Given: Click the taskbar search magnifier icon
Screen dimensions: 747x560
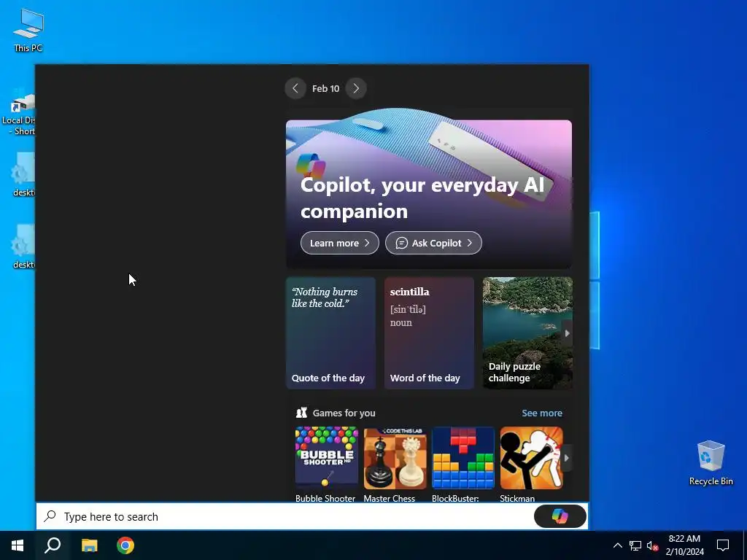Looking at the screenshot, I should pyautogui.click(x=53, y=545).
